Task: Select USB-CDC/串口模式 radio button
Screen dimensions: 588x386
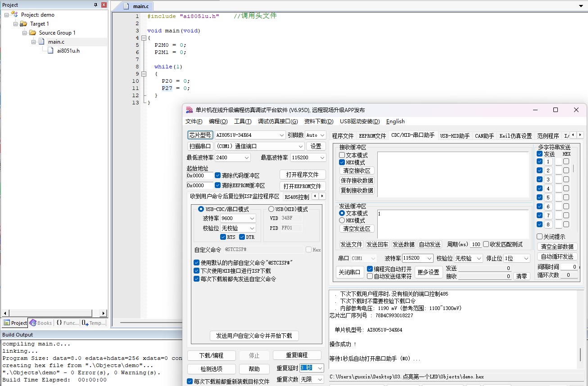Action: pyautogui.click(x=201, y=209)
